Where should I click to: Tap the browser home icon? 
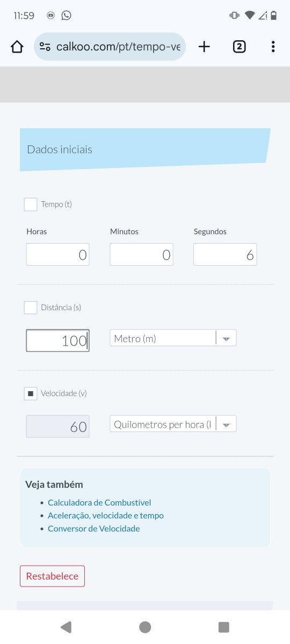[17, 47]
